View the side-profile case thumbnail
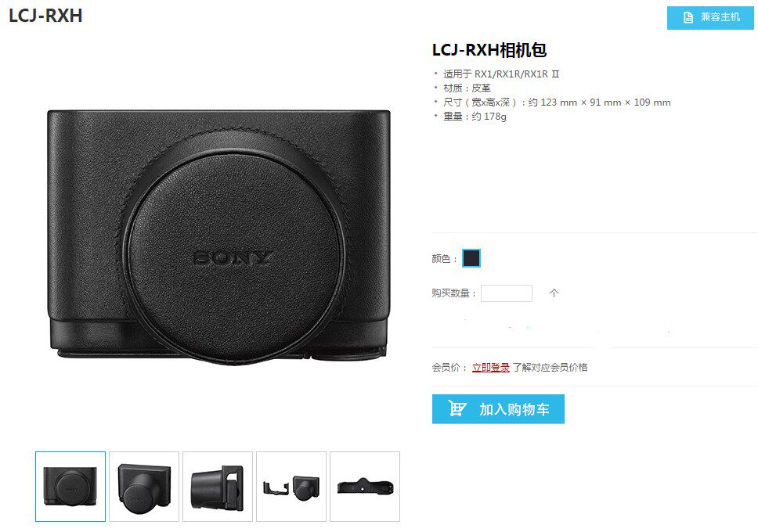Image resolution: width=758 pixels, height=532 pixels. pos(218,487)
